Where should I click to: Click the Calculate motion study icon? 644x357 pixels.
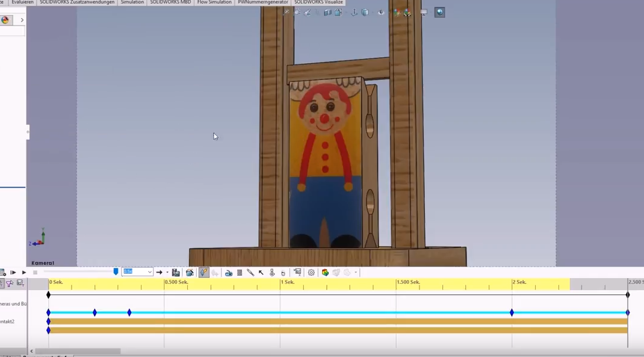pyautogui.click(x=3, y=273)
